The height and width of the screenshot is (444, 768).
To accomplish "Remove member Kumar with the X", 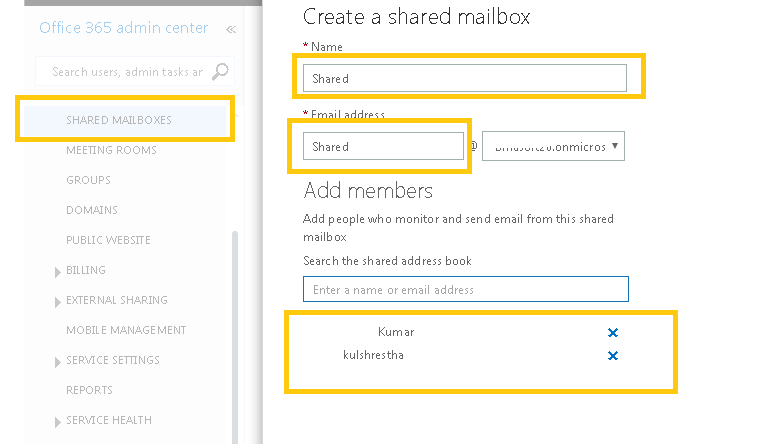I will (x=612, y=333).
